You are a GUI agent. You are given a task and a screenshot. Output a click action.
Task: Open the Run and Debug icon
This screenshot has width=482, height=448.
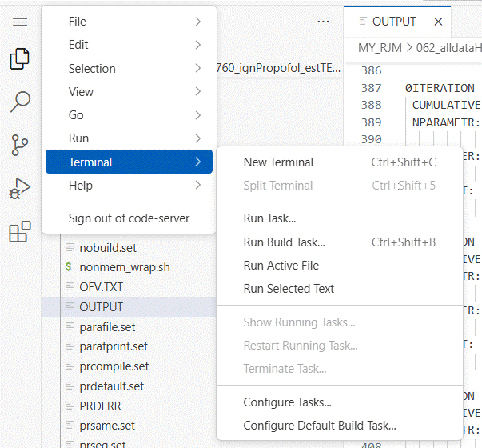20,189
